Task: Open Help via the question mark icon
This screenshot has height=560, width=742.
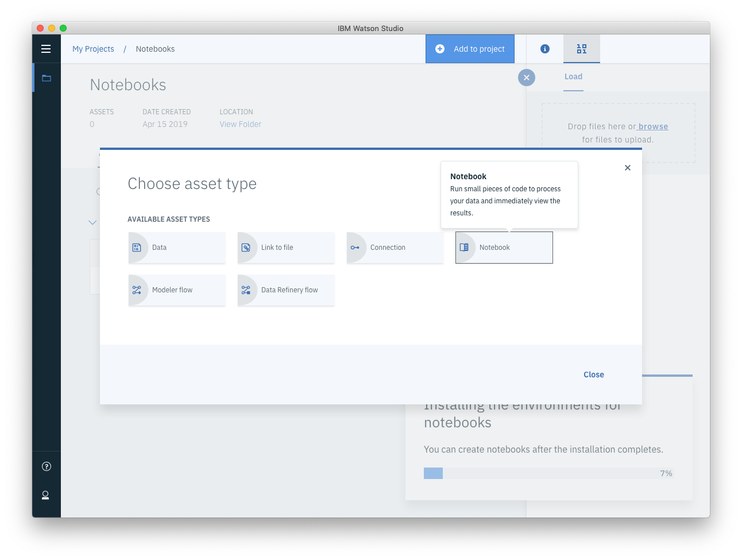Action: (x=47, y=466)
